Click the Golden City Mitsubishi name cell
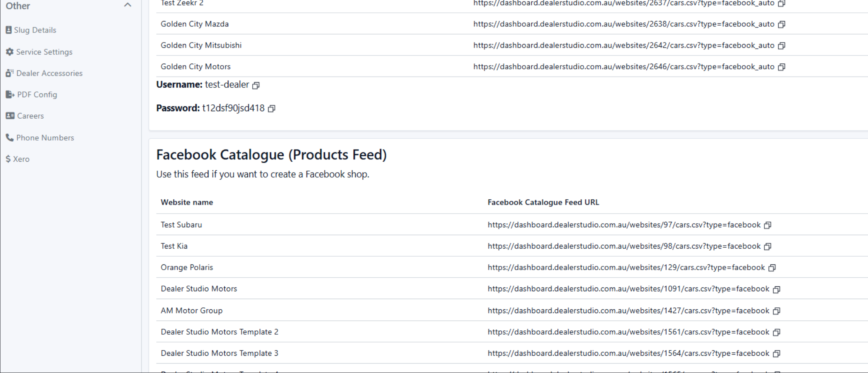The image size is (868, 373). coord(201,45)
